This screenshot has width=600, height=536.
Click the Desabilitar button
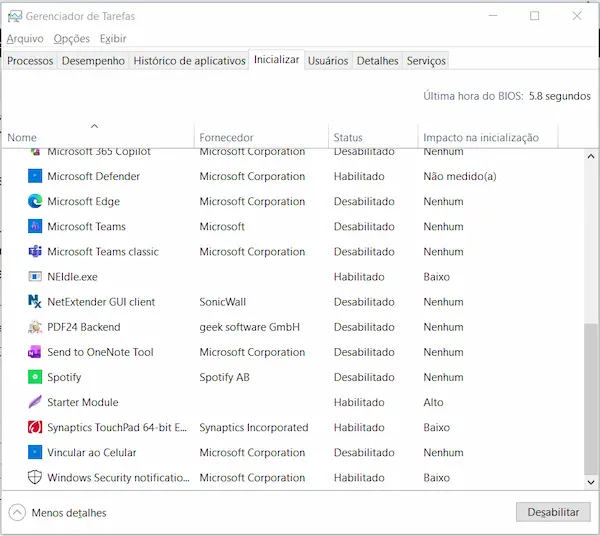pyautogui.click(x=553, y=512)
